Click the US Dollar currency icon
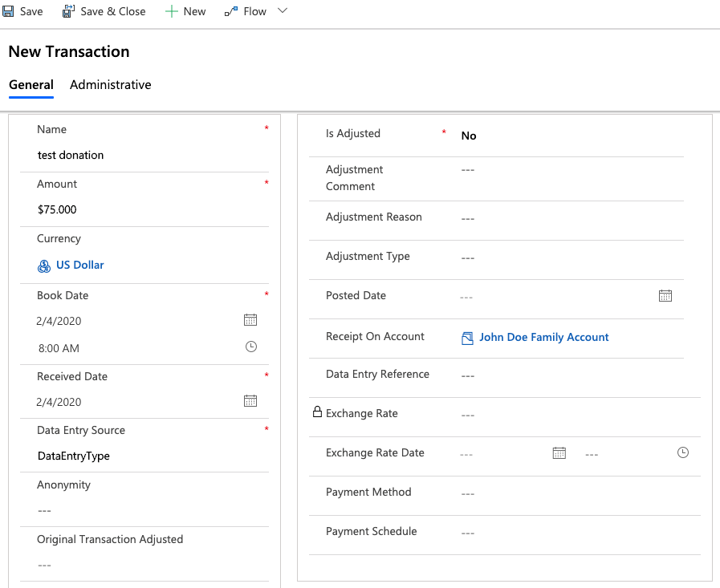The height and width of the screenshot is (588, 720). click(44, 266)
